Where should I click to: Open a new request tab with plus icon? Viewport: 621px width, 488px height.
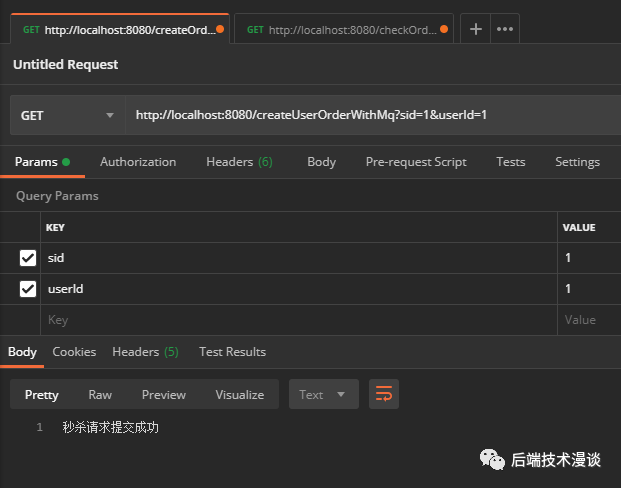tap(475, 29)
